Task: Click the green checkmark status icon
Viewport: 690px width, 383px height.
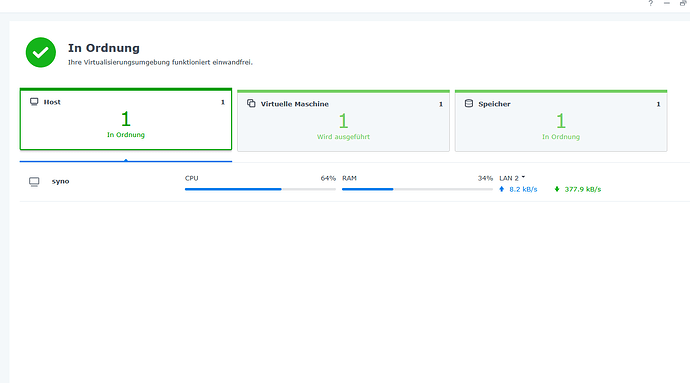Action: coord(40,52)
